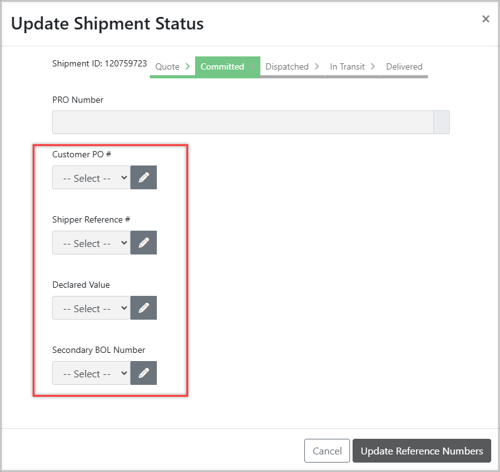Click the pencil edit icon for Declared Value
The height and width of the screenshot is (472, 500).
143,308
